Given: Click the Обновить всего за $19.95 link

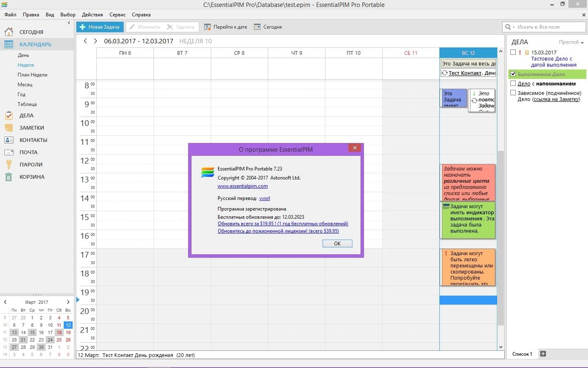Looking at the screenshot, I should pos(283,224).
